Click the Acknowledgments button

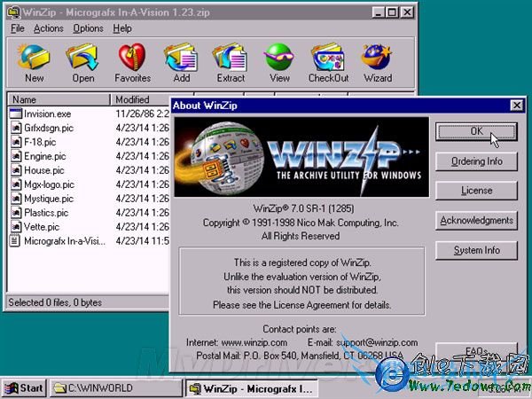(476, 221)
